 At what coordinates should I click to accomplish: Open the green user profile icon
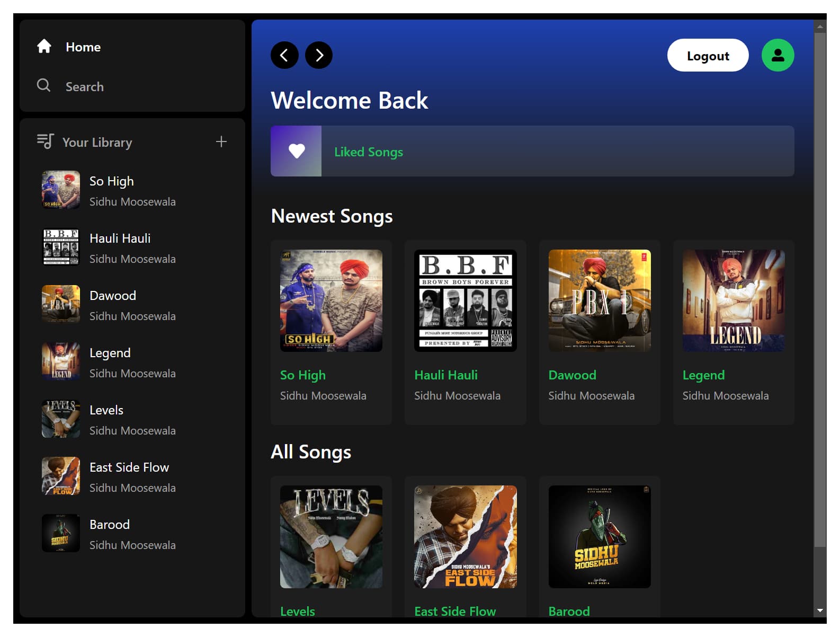point(777,55)
